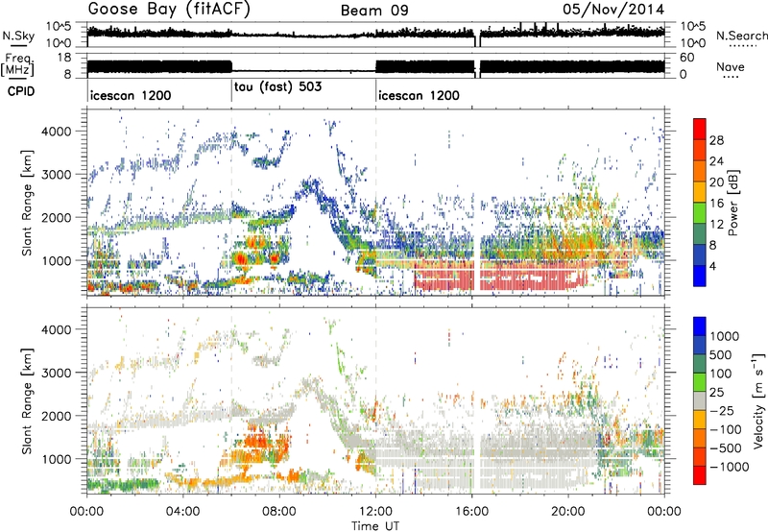Click the second 'icescan 1200' label after 12:00

pos(419,95)
